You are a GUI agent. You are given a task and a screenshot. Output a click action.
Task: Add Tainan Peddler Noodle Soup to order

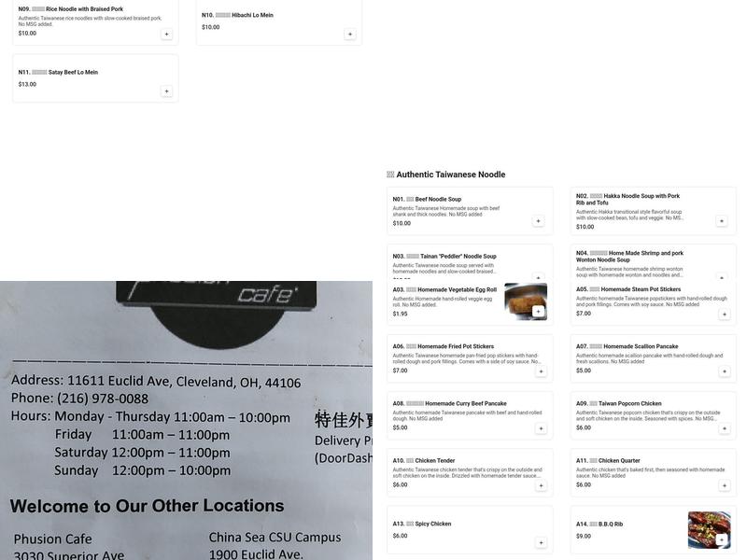click(x=538, y=276)
